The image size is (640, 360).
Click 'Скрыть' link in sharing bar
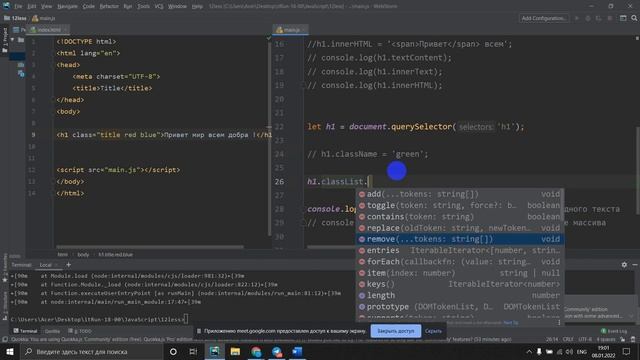click(433, 331)
